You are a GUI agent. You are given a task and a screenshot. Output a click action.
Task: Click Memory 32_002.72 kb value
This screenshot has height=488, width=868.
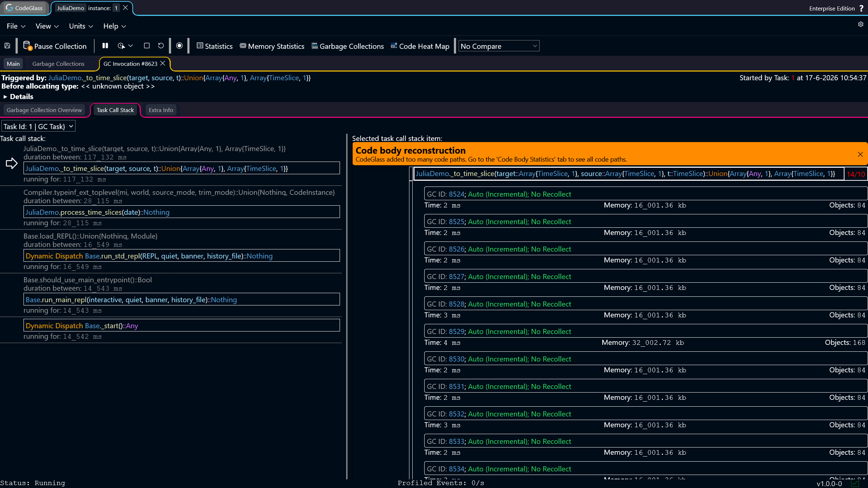pyautogui.click(x=643, y=343)
